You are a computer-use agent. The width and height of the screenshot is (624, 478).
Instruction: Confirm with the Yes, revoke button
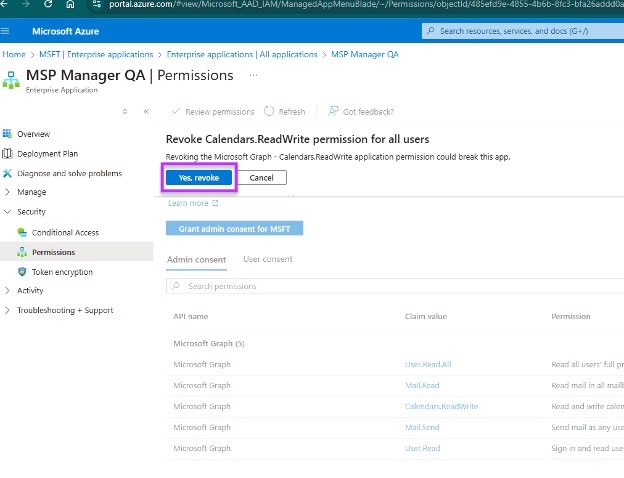[x=199, y=178]
